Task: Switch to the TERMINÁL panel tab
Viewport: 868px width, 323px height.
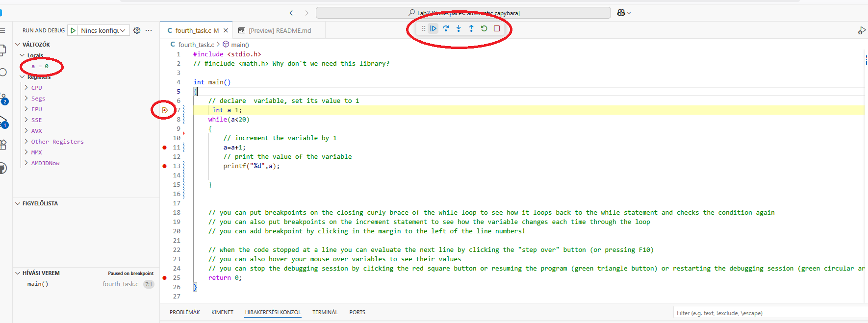Action: pos(325,312)
